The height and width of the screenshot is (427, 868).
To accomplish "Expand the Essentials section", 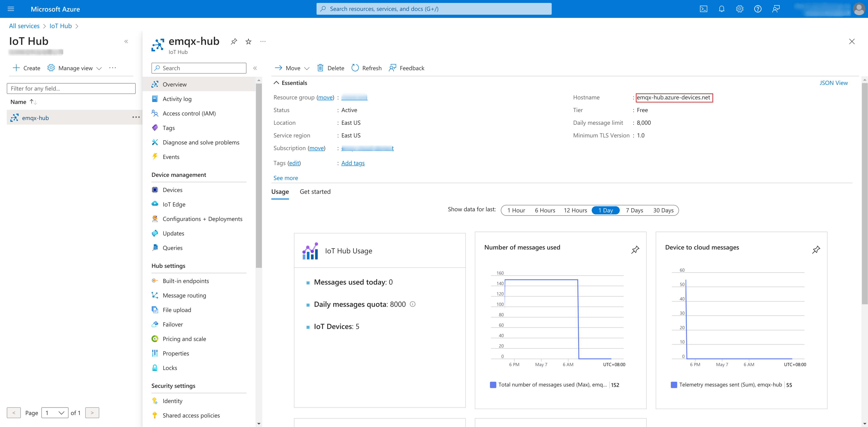I will coord(276,83).
